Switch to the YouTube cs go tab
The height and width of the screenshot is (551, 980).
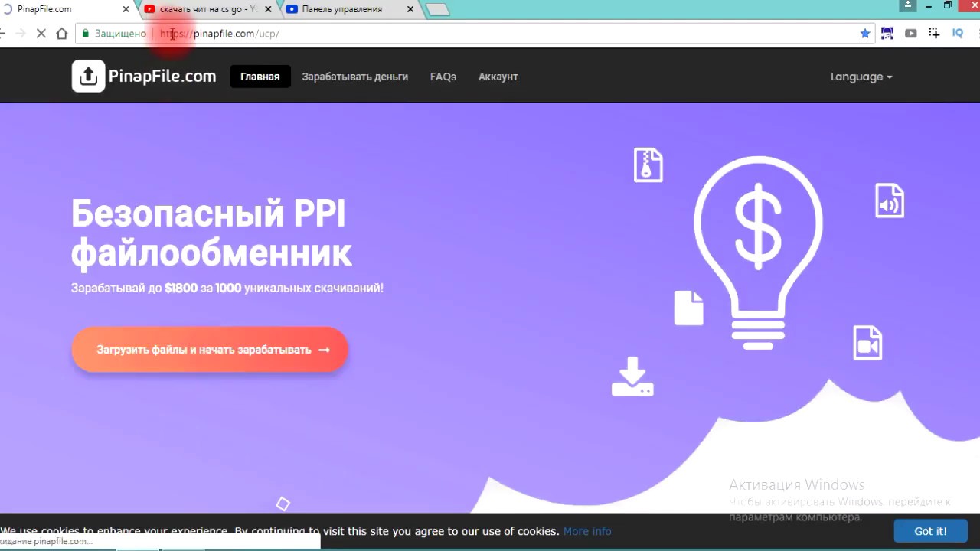click(x=207, y=9)
